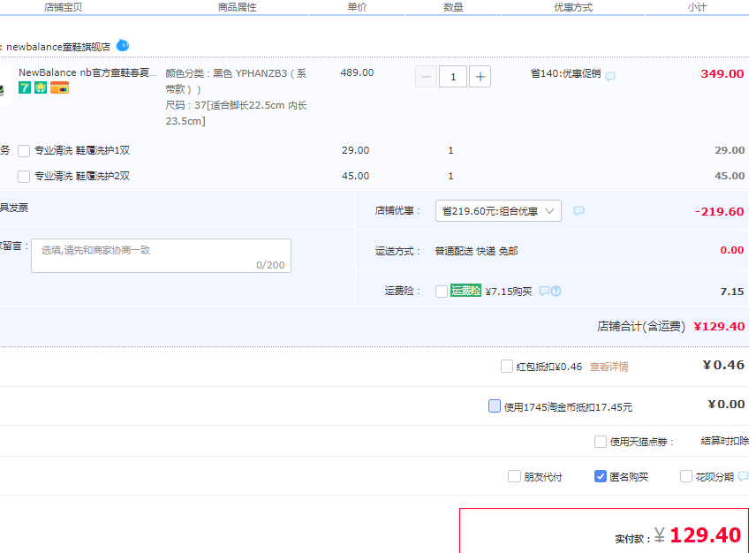This screenshot has height=553, width=756.
Task: Click the quantity input box showing 1
Action: pos(453,77)
